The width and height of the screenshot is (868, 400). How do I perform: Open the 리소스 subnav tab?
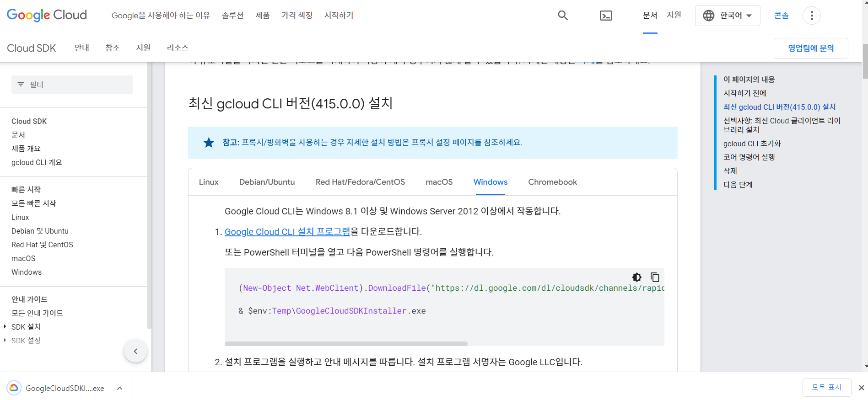coord(178,48)
